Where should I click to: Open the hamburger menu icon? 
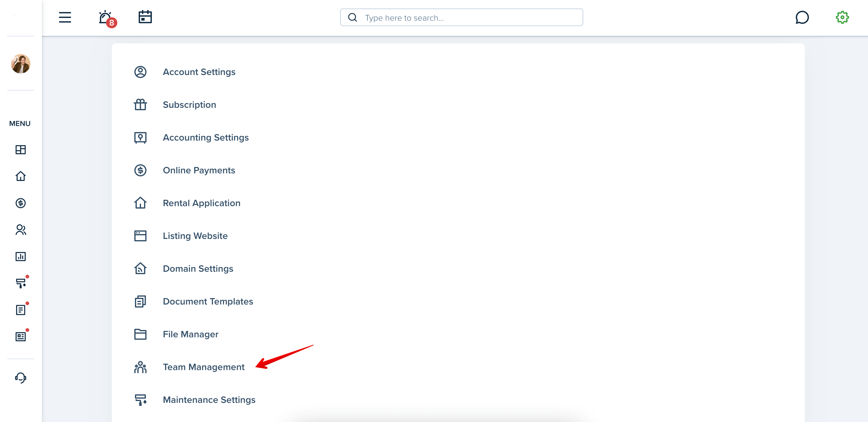pos(65,17)
